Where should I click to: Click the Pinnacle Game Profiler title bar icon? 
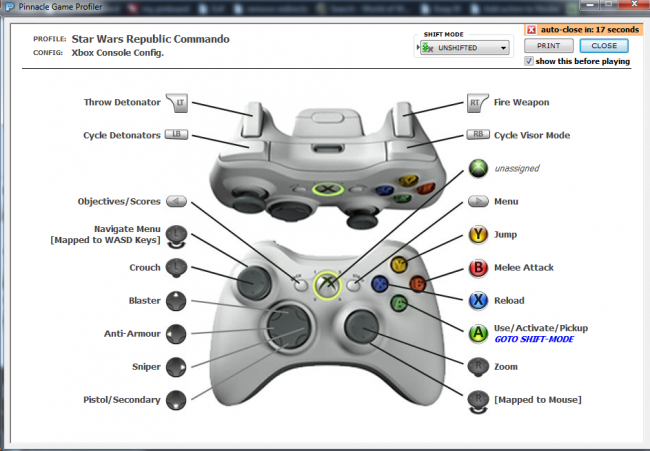pyautogui.click(x=10, y=7)
